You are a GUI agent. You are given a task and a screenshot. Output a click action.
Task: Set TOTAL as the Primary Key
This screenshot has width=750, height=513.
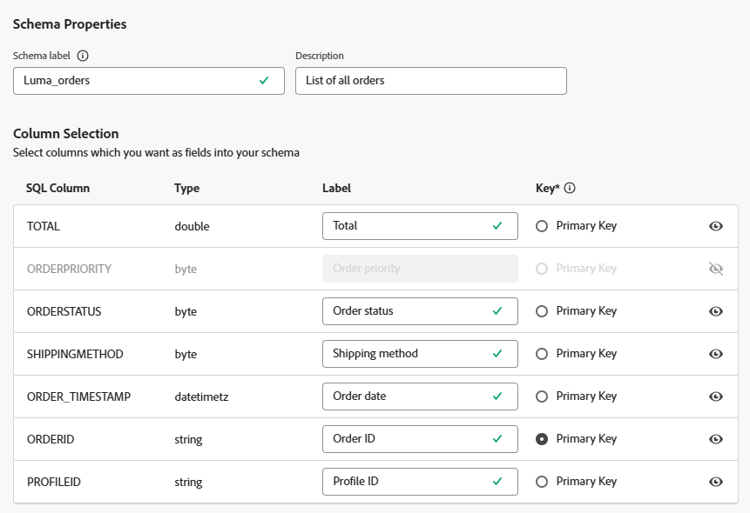[x=542, y=226]
